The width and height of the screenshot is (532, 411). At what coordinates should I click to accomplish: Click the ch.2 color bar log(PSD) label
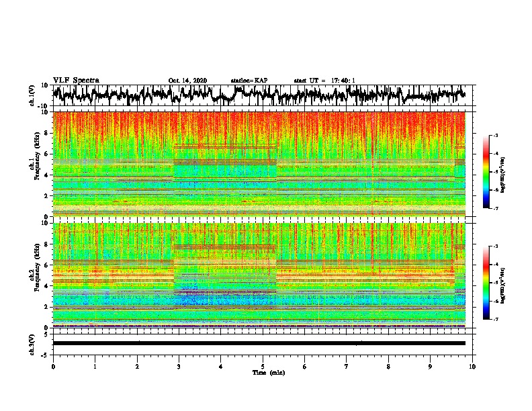[503, 285]
